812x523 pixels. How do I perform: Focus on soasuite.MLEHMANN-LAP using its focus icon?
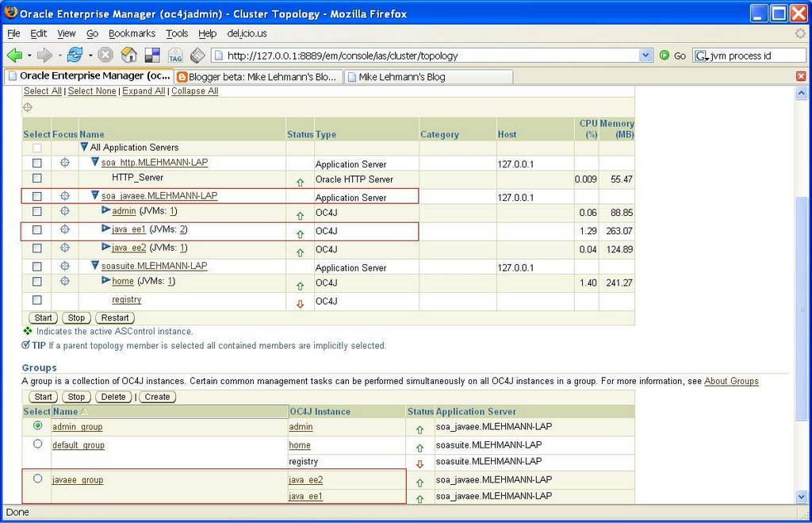coord(65,266)
